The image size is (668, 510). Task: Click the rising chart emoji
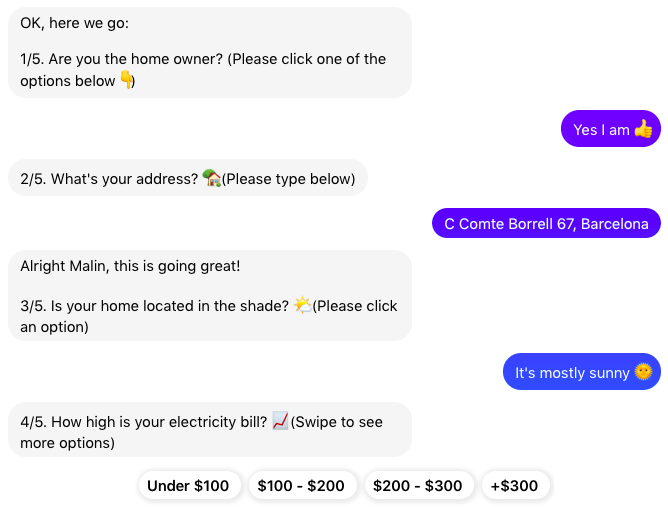click(x=280, y=421)
